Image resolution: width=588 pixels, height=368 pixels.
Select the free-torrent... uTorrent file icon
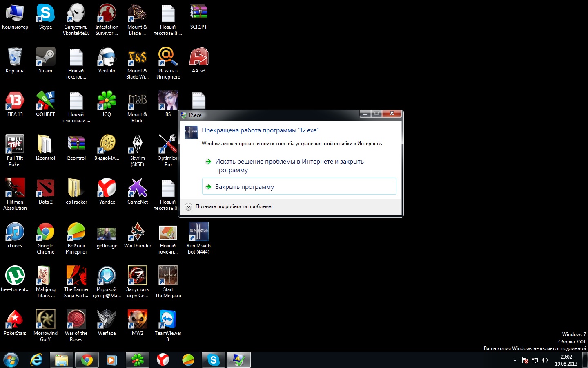[x=15, y=280]
